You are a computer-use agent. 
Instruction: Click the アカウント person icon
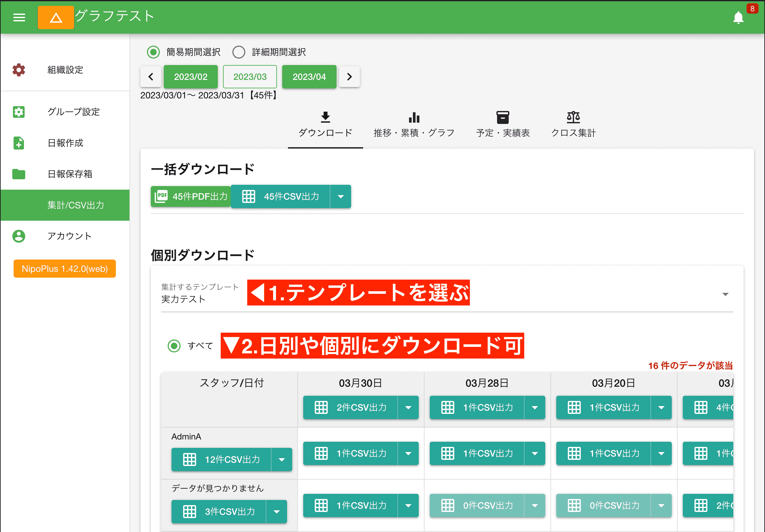click(19, 236)
